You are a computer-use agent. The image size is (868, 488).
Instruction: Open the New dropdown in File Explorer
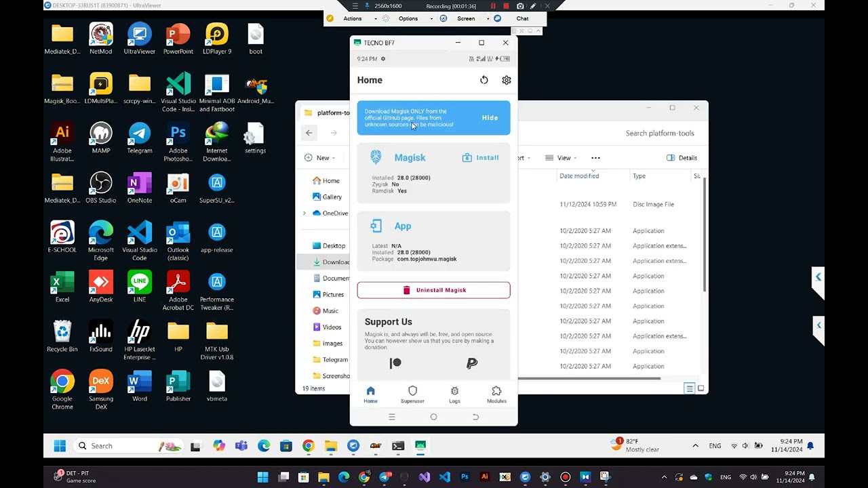(319, 158)
